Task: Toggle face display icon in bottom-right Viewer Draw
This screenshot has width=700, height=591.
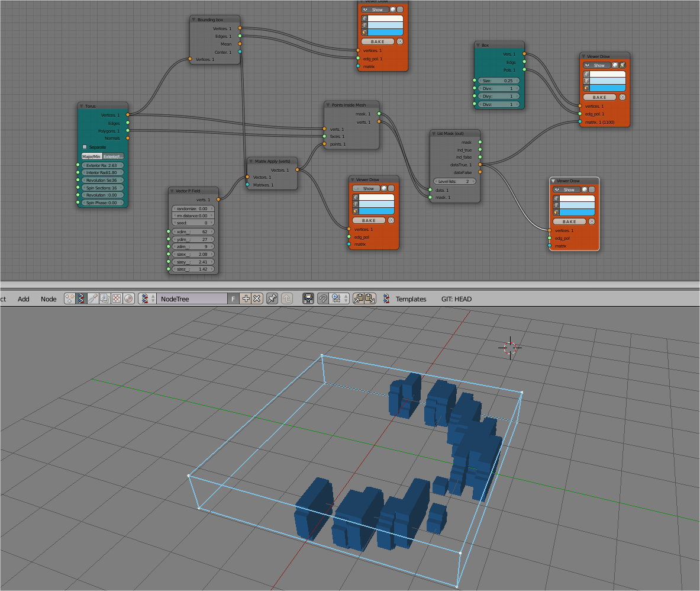Action: point(556,212)
